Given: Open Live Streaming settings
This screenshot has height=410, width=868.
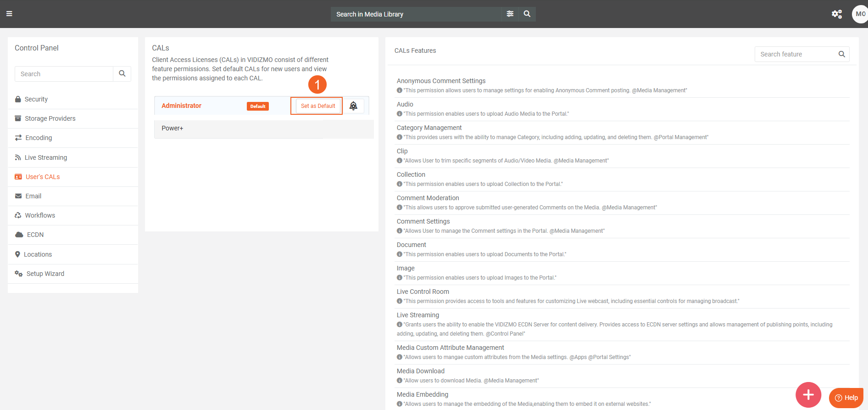Looking at the screenshot, I should click(45, 157).
